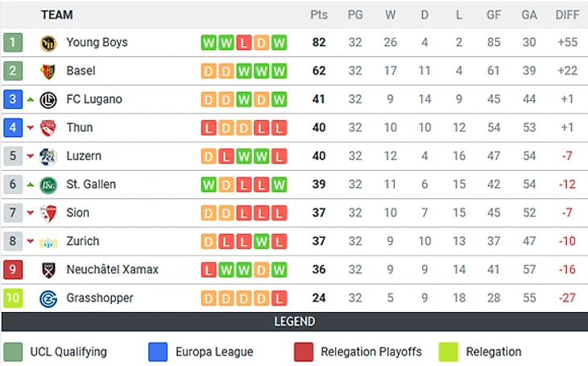
Task: Click position 10 rank badge for Grasshopper
Action: (13, 298)
